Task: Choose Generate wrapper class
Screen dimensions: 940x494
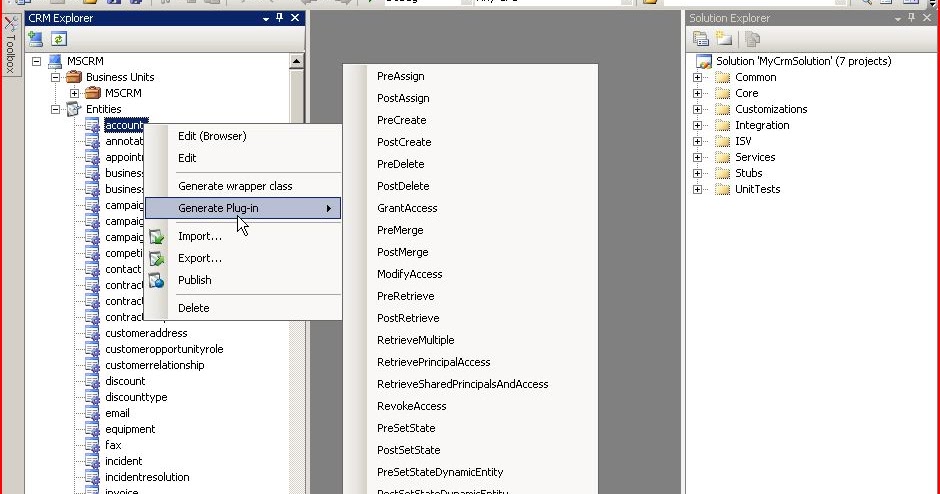Action: click(x=243, y=186)
